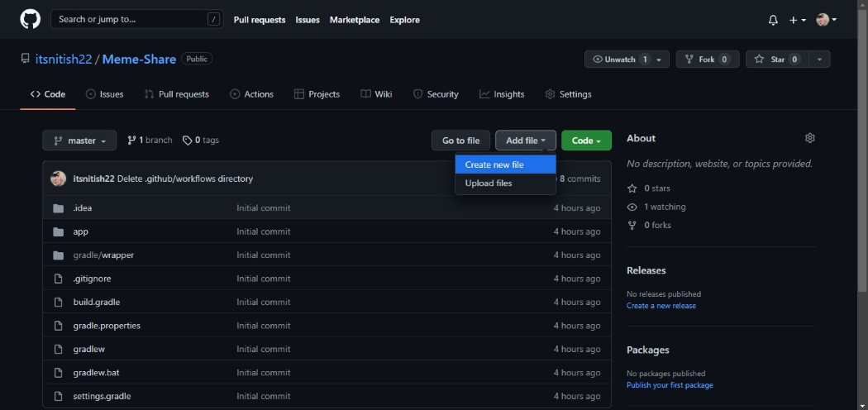The height and width of the screenshot is (410, 868).
Task: Click the gradle.properties file icon
Action: [x=58, y=326]
